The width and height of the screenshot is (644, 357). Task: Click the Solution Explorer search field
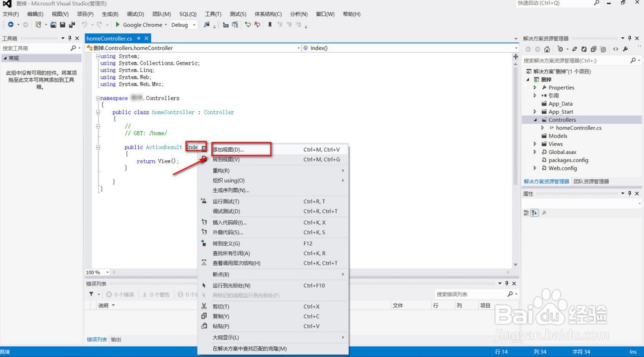coord(576,60)
